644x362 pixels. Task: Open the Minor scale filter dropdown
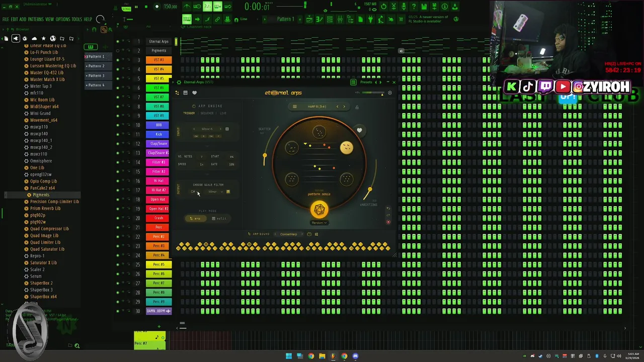tap(215, 192)
